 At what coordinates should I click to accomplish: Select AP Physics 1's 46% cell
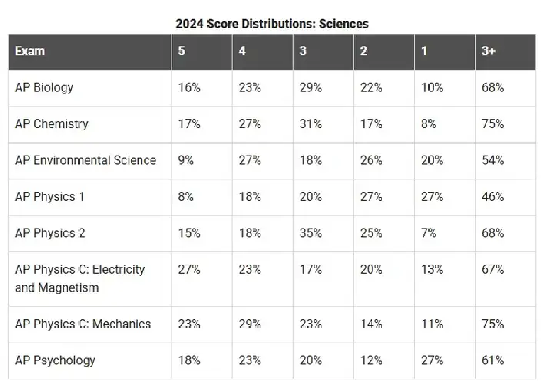493,197
